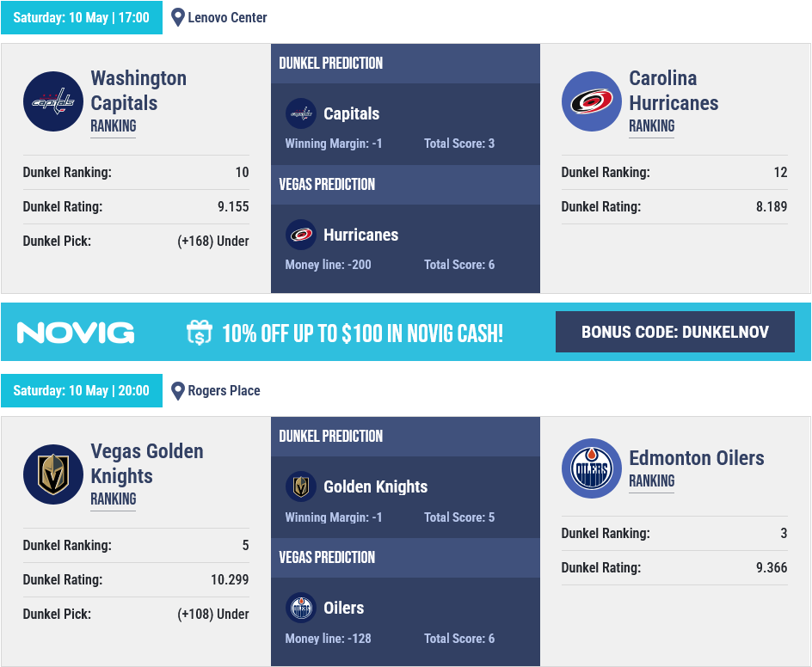This screenshot has width=812, height=667.
Task: Click the large Washington Capitals team logo
Action: tap(53, 101)
